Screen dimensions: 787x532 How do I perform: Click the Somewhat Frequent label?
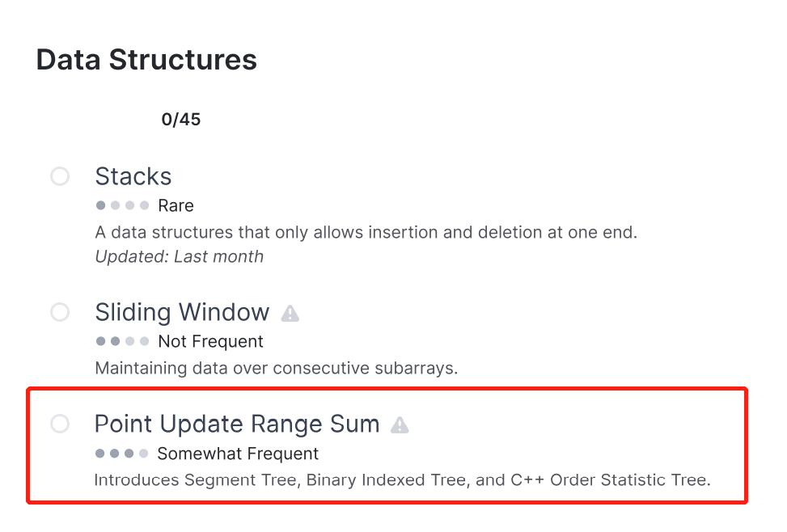point(238,454)
